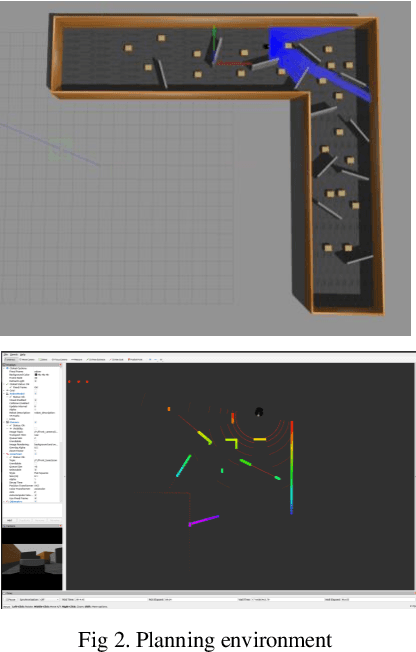Toggle the RobotModel display checkbox

[35, 394]
